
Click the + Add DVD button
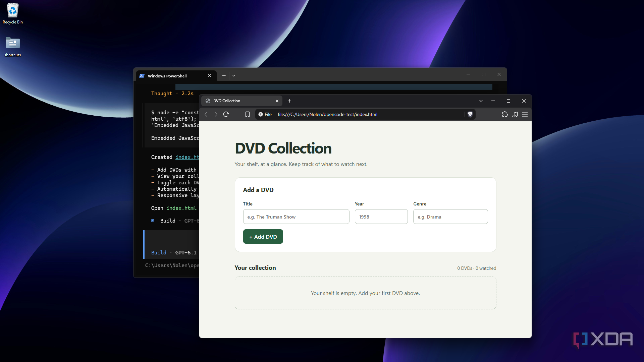pyautogui.click(x=263, y=237)
